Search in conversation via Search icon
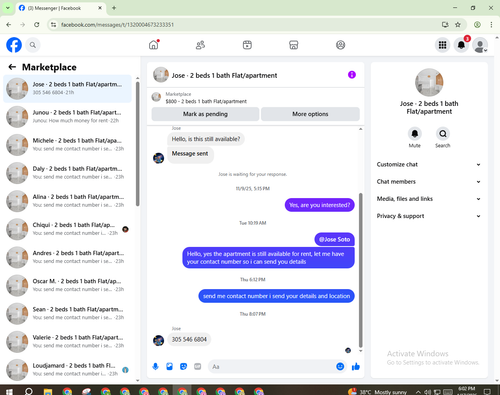 pos(443,134)
